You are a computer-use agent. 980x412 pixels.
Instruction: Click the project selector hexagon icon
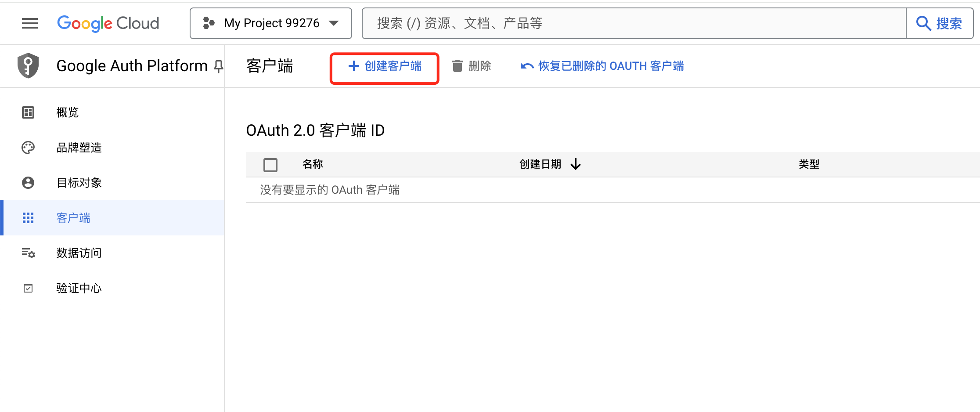(209, 23)
